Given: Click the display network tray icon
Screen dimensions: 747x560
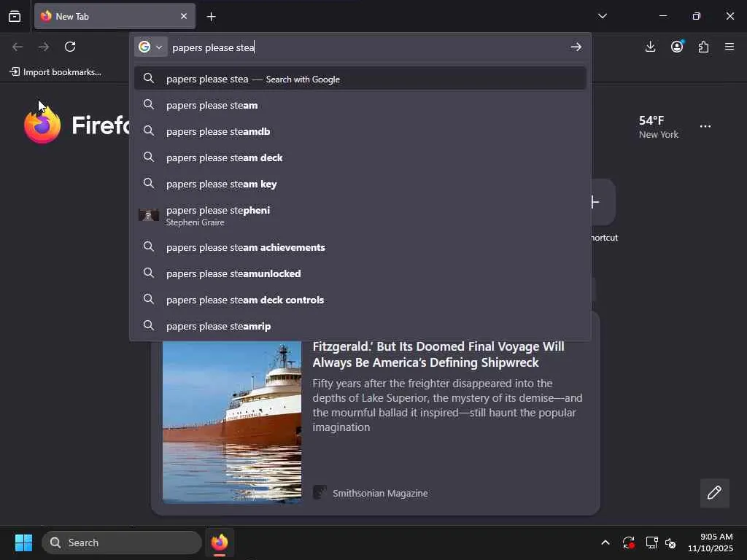Looking at the screenshot, I should point(651,542).
